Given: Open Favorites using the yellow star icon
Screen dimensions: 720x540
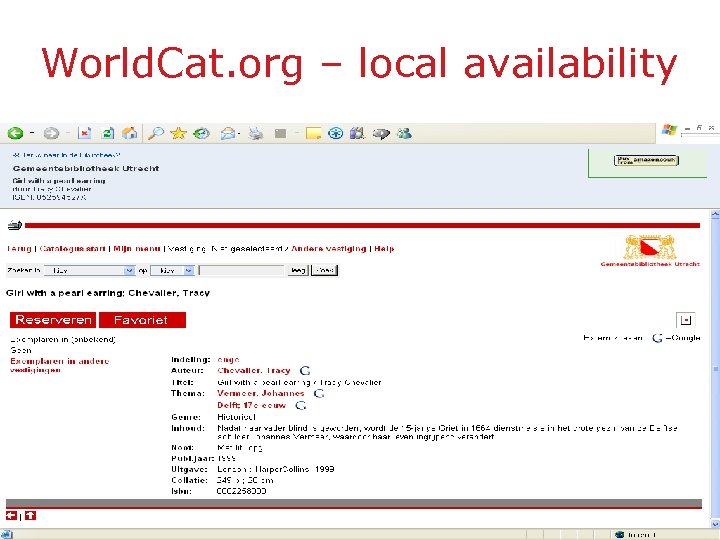Looking at the screenshot, I should coord(178,133).
